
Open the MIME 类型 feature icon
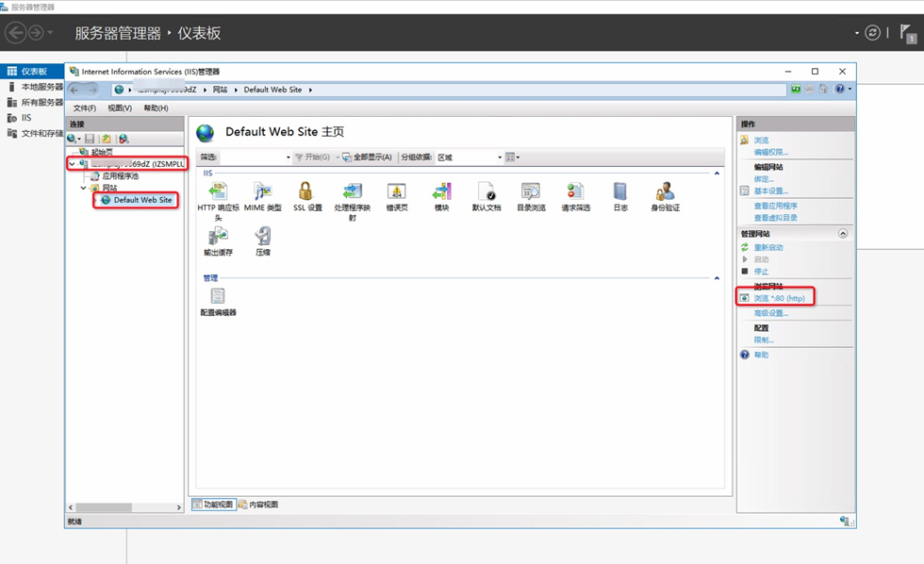click(262, 192)
